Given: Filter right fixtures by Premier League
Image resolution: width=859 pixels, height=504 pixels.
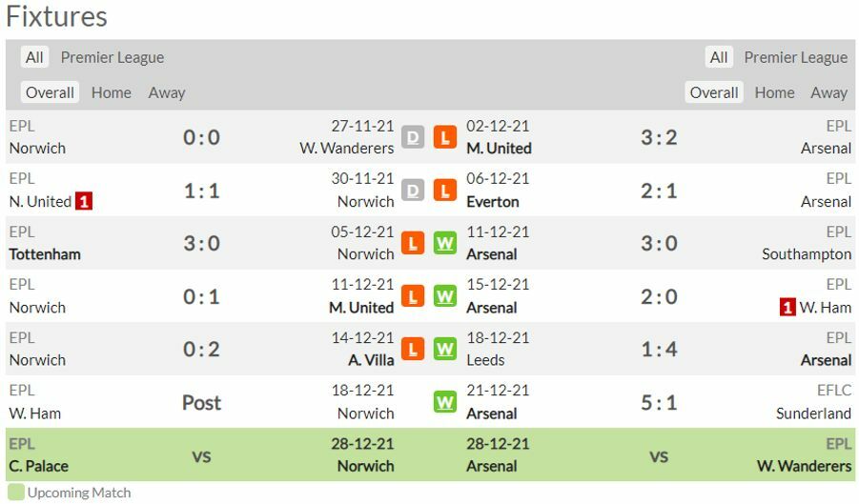Looking at the screenshot, I should pyautogui.click(x=795, y=57).
